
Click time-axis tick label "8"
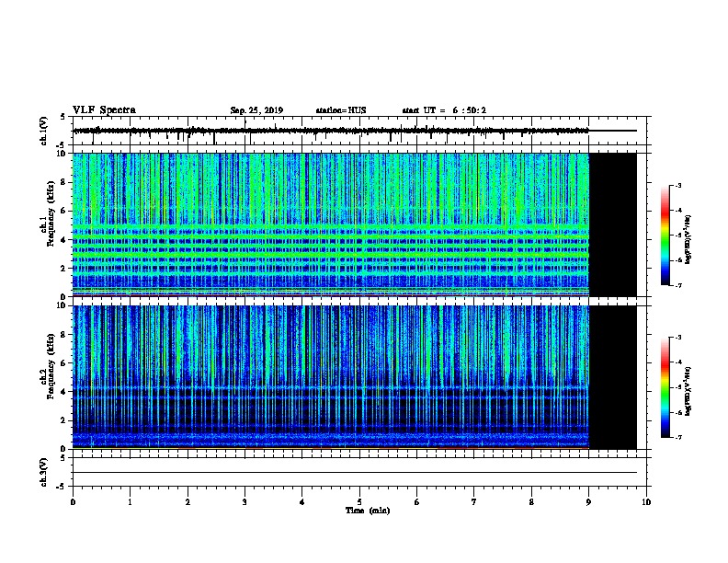coord(531,502)
